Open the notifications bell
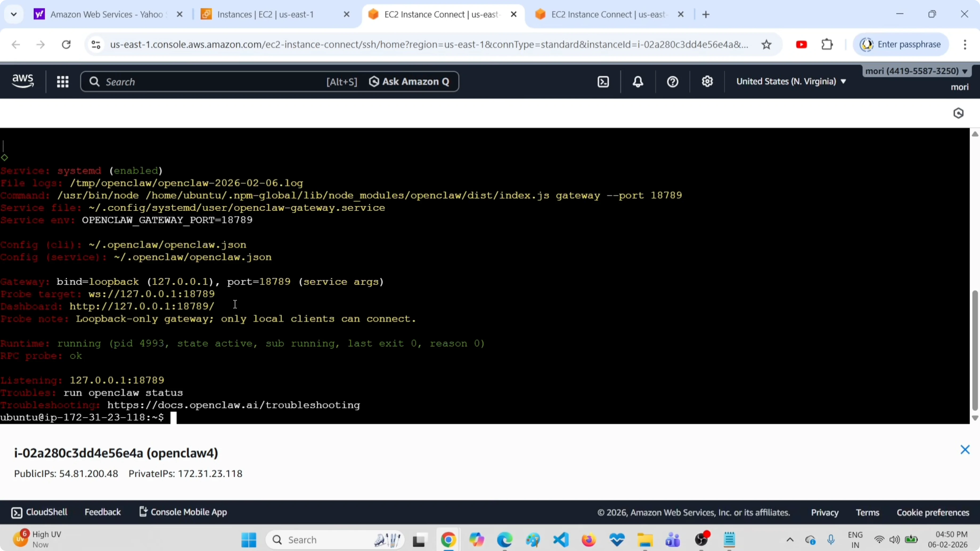 [x=638, y=81]
